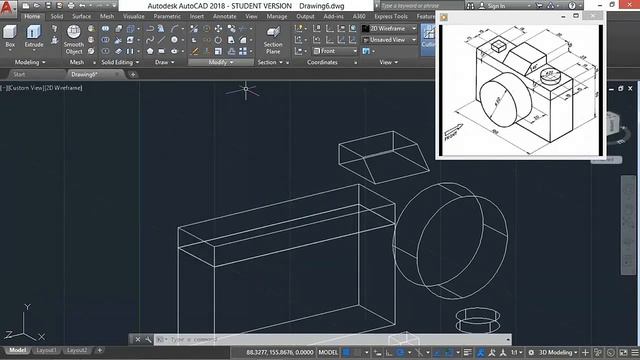640x360 pixels.
Task: Toggle Clean Screen in status bar
Action: tap(623, 353)
